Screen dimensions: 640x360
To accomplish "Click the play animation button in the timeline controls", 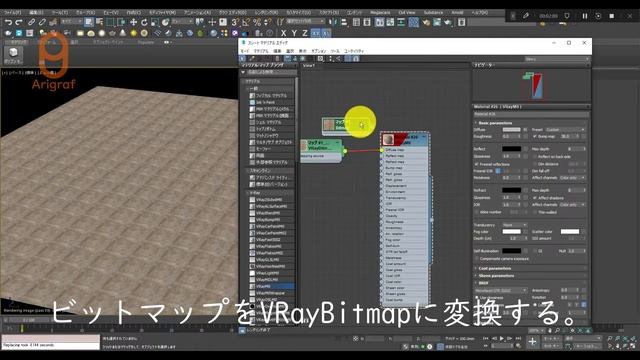I will pyautogui.click(x=502, y=338).
